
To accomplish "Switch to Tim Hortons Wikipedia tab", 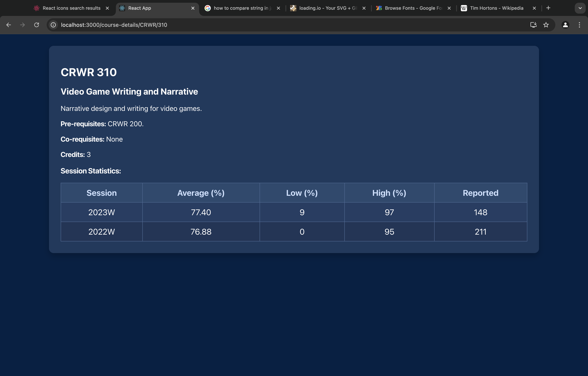I will click(x=496, y=8).
